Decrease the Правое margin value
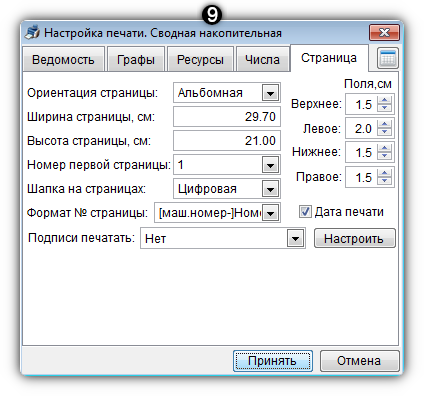 (385, 181)
